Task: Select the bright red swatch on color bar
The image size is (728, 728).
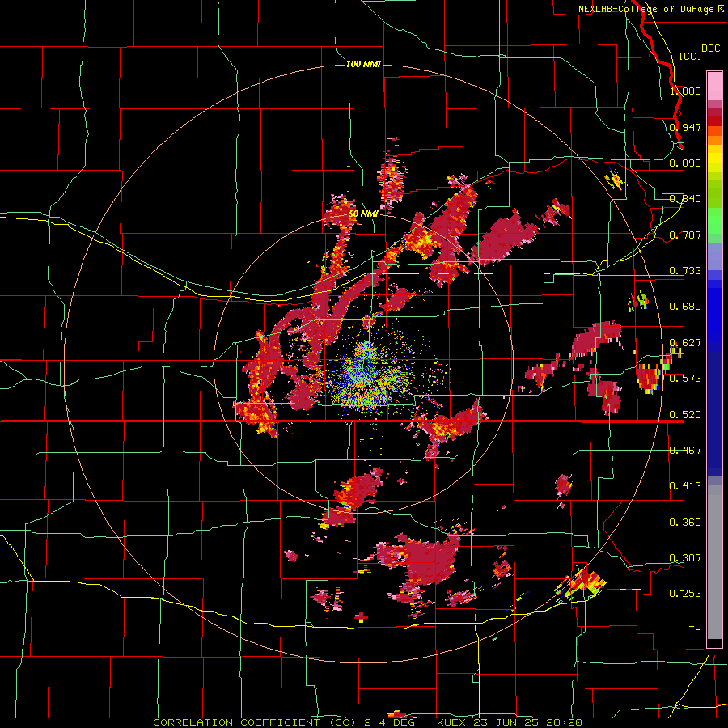Action: point(714,121)
